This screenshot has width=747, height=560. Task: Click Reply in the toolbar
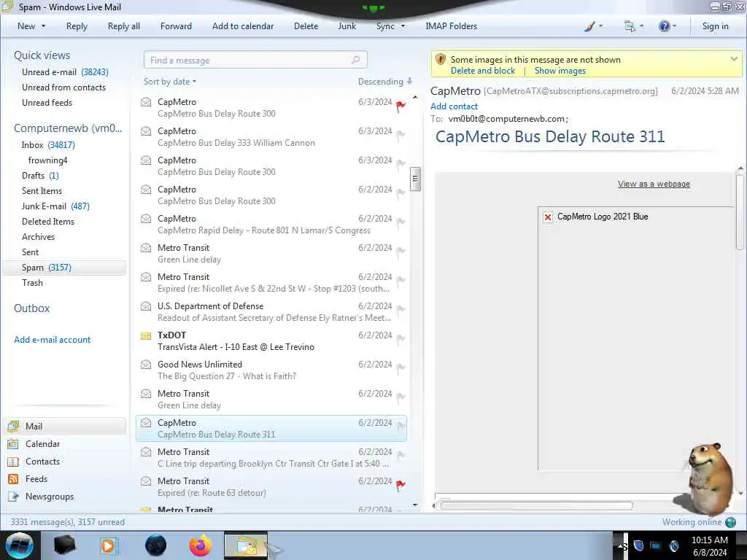[77, 26]
